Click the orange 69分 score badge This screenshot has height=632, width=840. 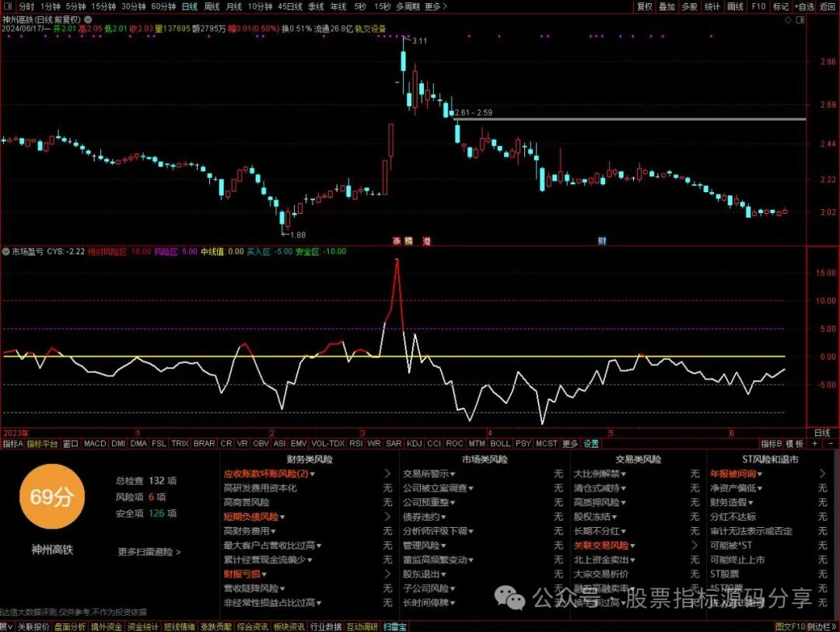click(x=51, y=497)
